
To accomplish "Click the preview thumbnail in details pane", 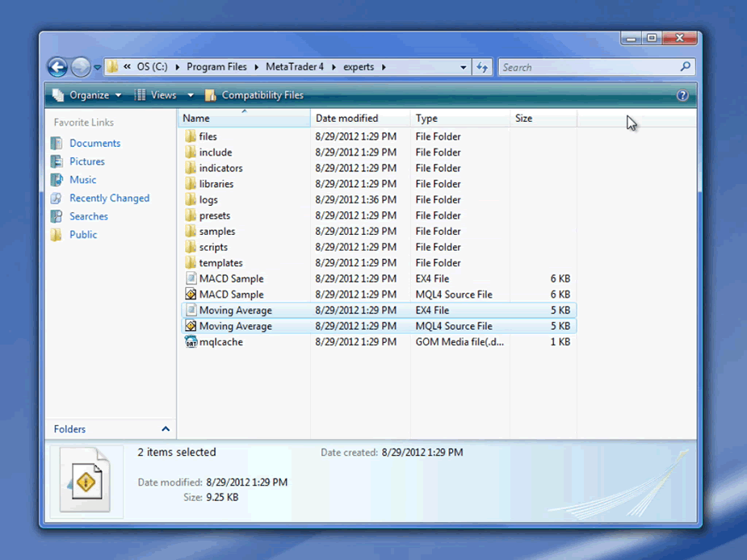I will pos(86,480).
